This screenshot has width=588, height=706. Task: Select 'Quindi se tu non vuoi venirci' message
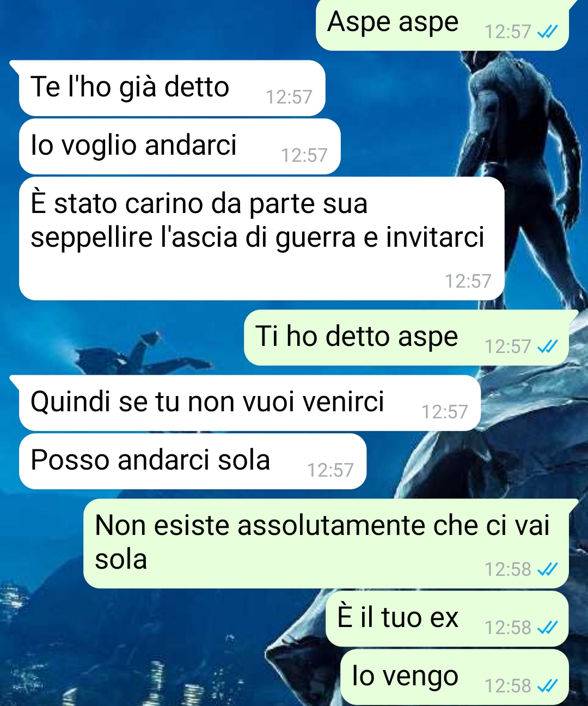coord(250,403)
